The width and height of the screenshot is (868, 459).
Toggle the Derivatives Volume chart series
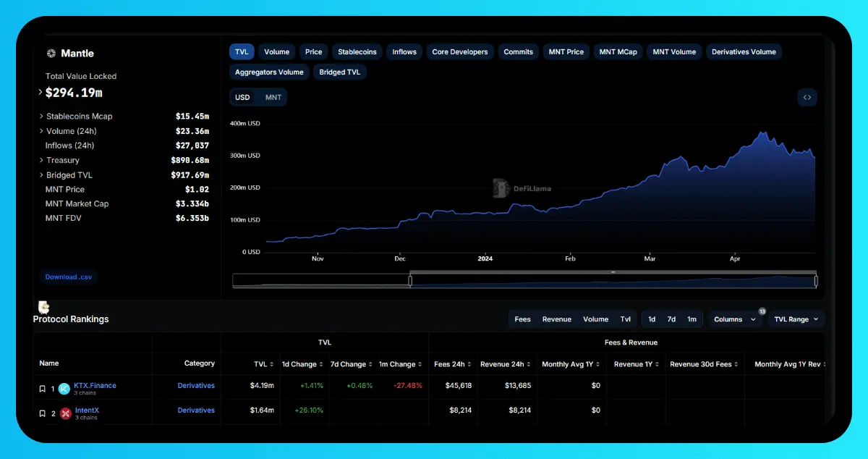point(744,52)
